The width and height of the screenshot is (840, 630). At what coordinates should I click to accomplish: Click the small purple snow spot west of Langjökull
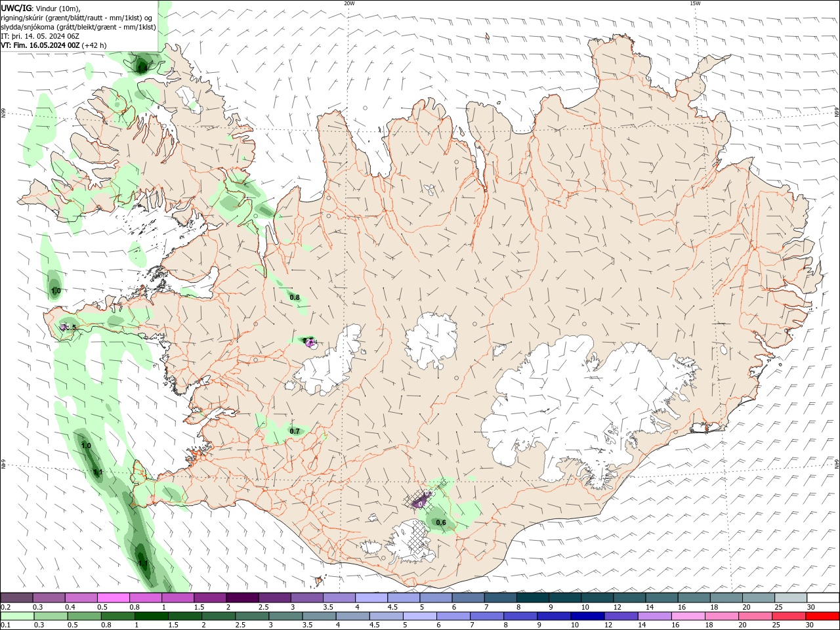click(x=309, y=341)
